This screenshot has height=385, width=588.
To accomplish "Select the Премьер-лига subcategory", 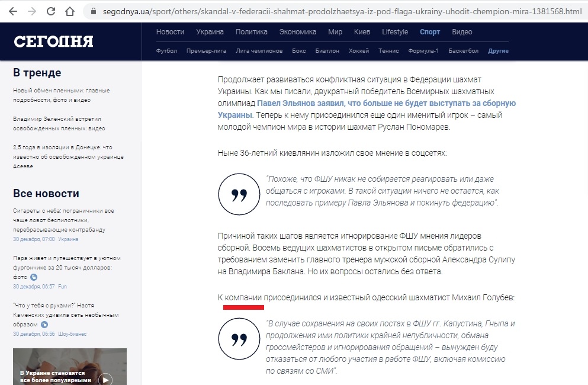I will click(x=206, y=51).
